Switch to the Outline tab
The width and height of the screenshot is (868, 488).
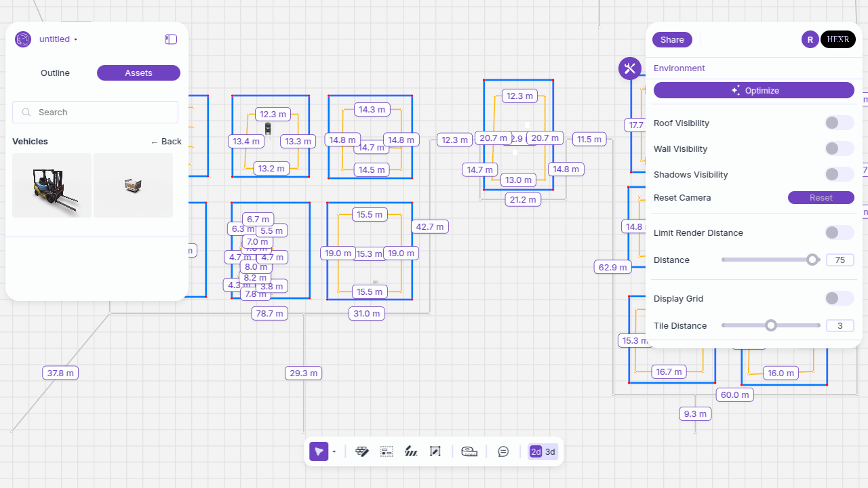[x=55, y=73]
